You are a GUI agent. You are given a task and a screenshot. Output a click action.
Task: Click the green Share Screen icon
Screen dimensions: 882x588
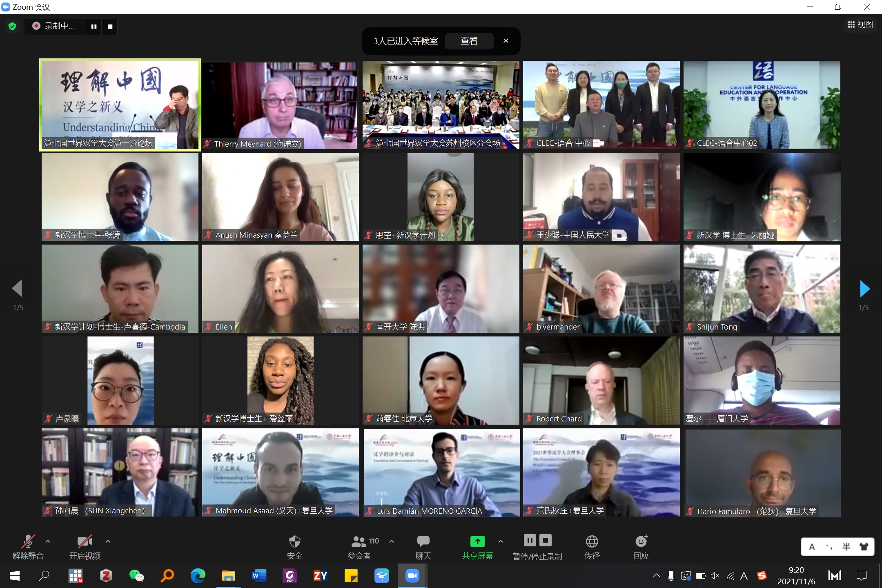tap(477, 542)
